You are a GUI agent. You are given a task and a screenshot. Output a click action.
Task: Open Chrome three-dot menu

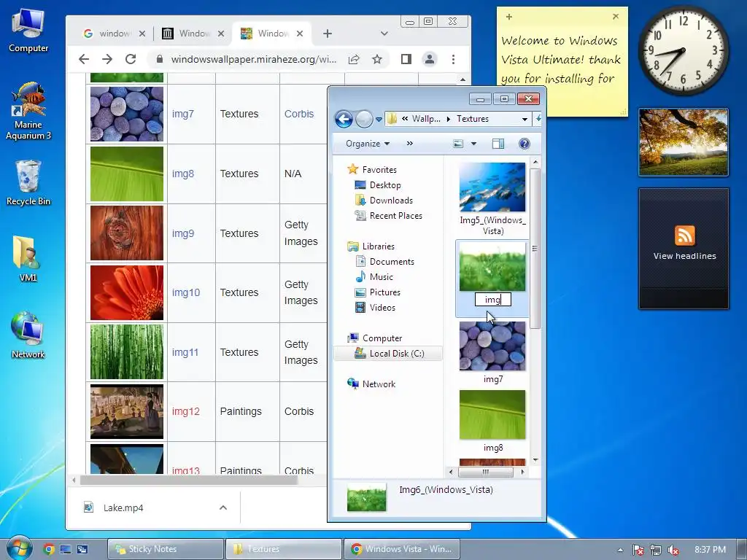click(x=453, y=59)
